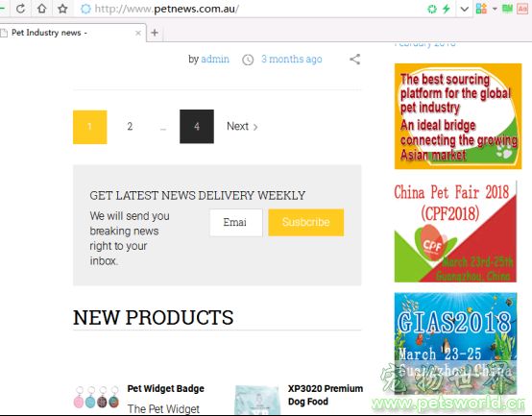Close the Pet Industry news tab
The width and height of the screenshot is (532, 416).
[138, 33]
